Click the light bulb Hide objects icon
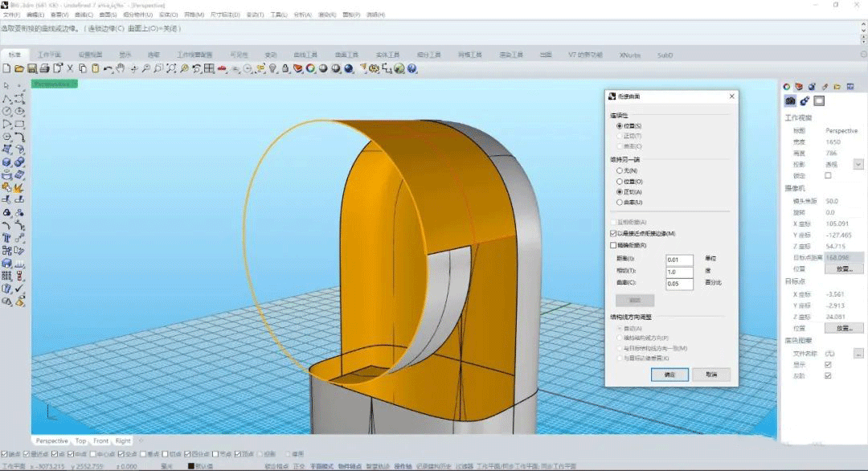The height and width of the screenshot is (471, 868). click(273, 68)
